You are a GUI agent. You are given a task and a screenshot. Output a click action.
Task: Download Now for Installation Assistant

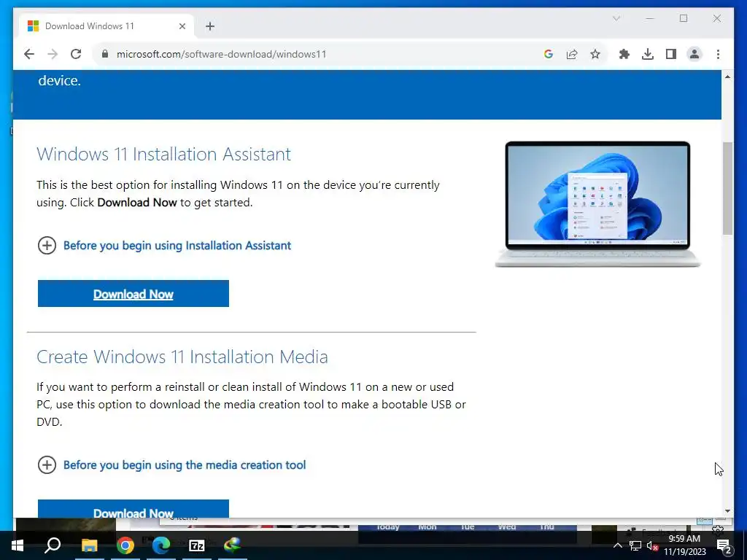click(x=133, y=294)
